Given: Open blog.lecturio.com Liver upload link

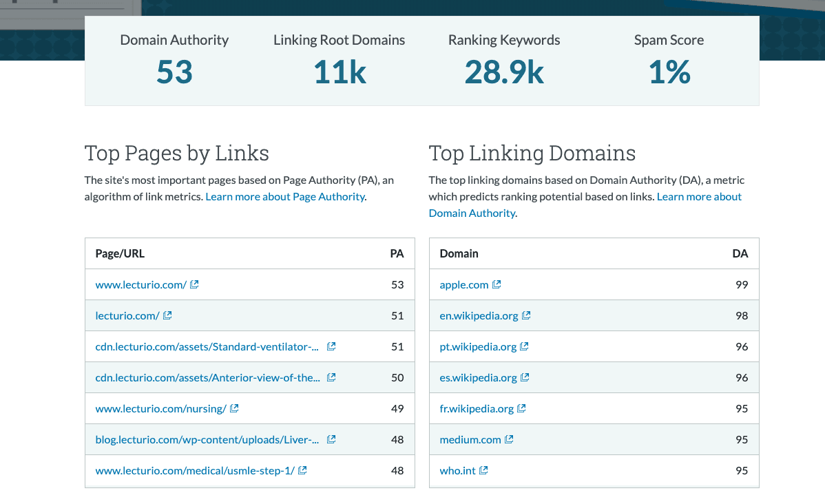Looking at the screenshot, I should click(207, 440).
